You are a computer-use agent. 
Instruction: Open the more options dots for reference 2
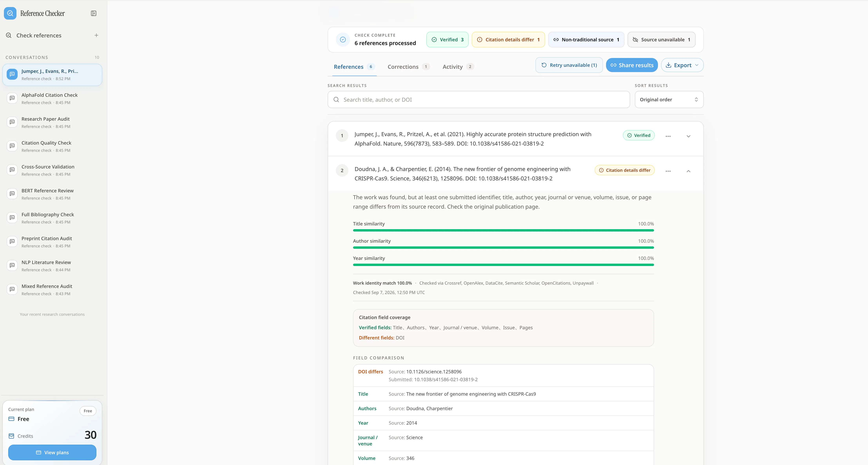coord(668,171)
